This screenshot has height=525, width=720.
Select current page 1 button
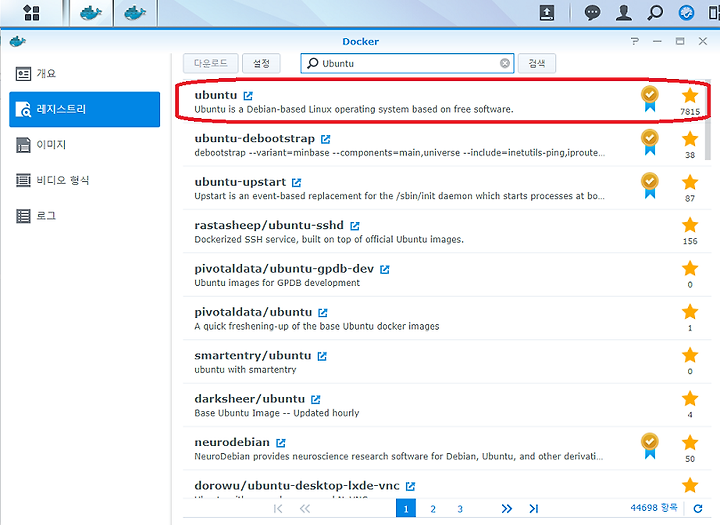click(x=406, y=508)
